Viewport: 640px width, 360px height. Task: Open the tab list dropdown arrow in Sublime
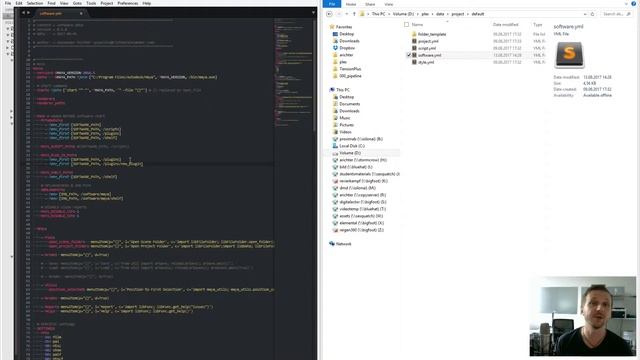tap(313, 13)
